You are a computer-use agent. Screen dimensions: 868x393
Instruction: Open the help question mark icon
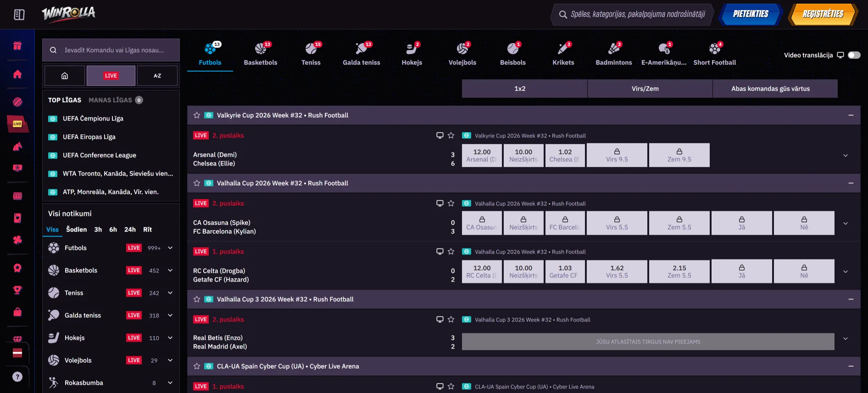[17, 376]
